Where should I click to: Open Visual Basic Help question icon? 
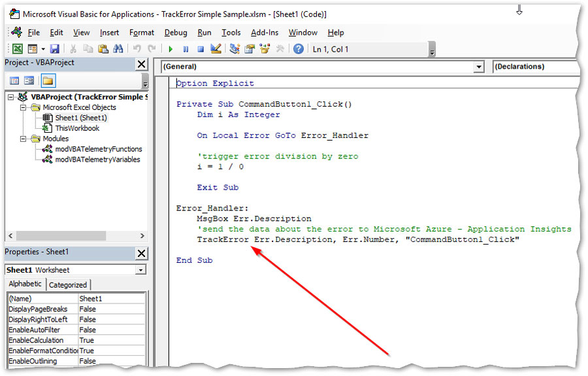click(x=299, y=49)
